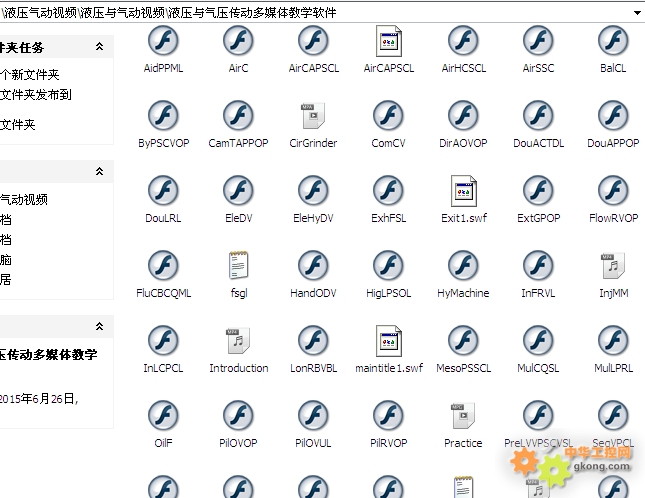Image resolution: width=645 pixels, height=498 pixels.
Task: Select the HyMachine Flash file icon
Action: click(463, 265)
